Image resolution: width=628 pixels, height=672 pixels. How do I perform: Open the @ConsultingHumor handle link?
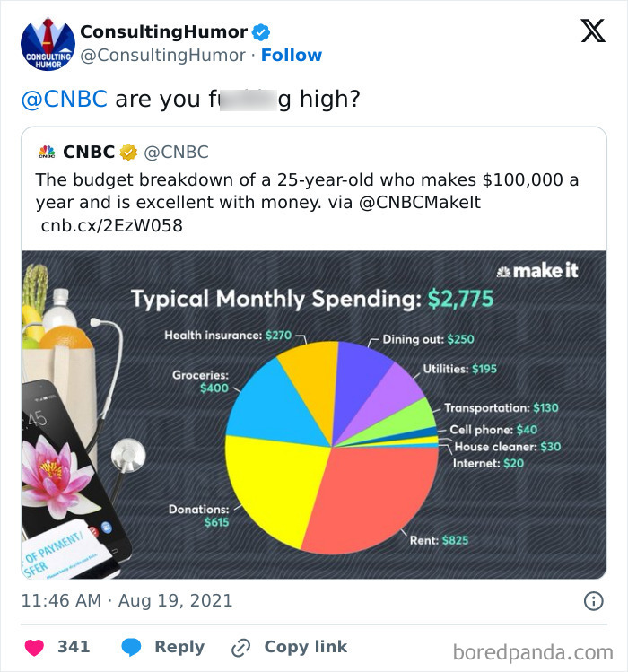pyautogui.click(x=163, y=55)
